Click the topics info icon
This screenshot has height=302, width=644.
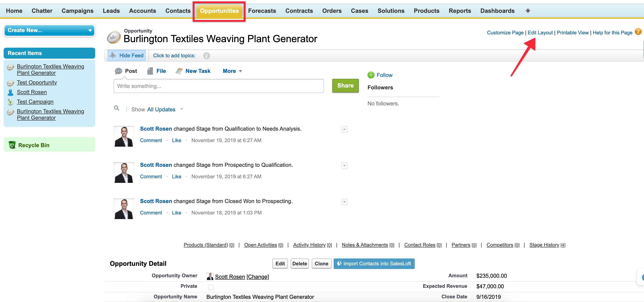point(206,55)
